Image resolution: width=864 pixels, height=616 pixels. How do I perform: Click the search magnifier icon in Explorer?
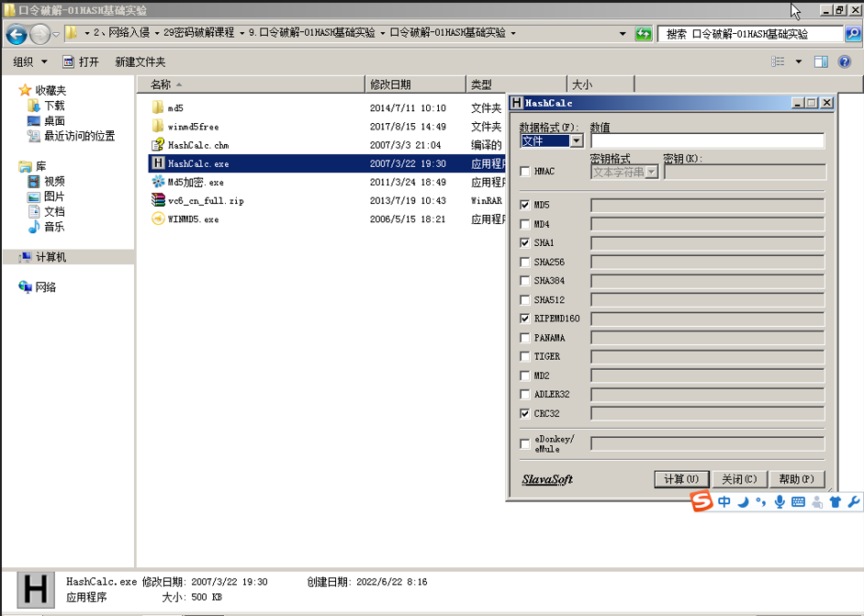tap(852, 34)
